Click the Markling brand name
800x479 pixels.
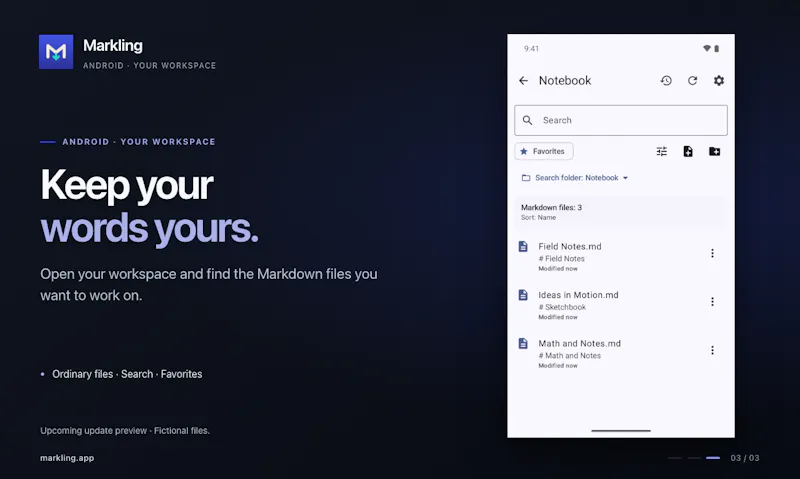(113, 45)
